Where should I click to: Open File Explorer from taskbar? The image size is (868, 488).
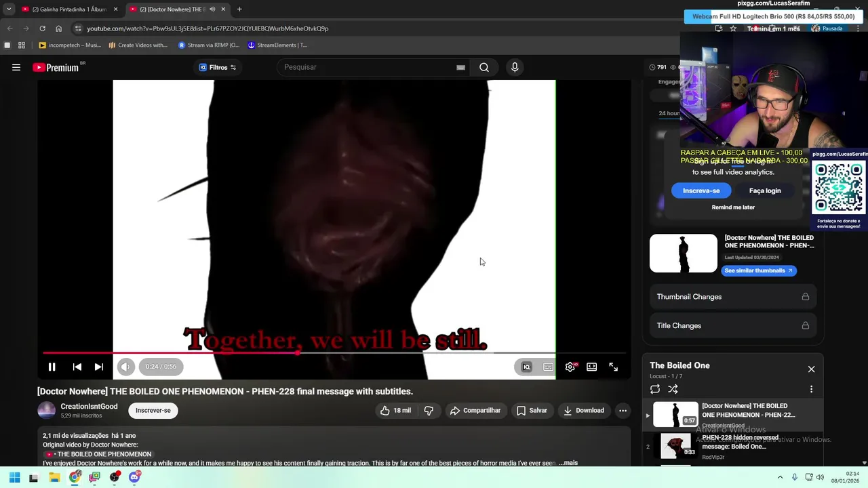pos(54,477)
